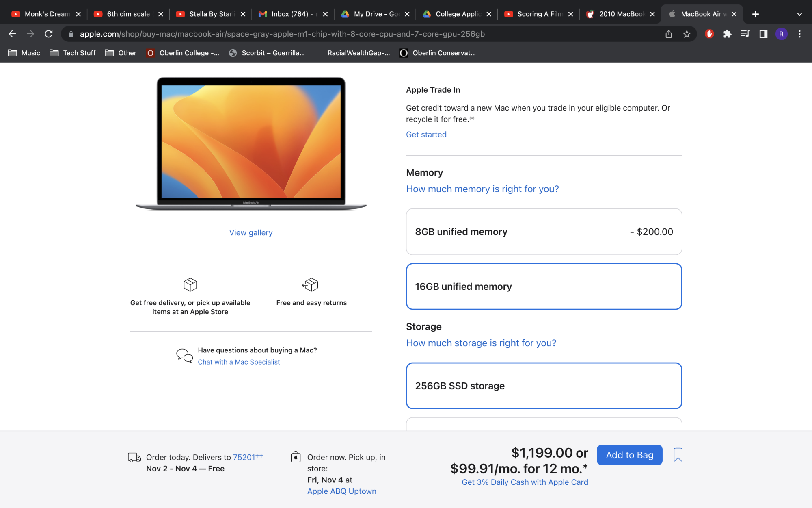The height and width of the screenshot is (508, 812).
Task: Click the MacBook Air product image
Action: [x=251, y=144]
